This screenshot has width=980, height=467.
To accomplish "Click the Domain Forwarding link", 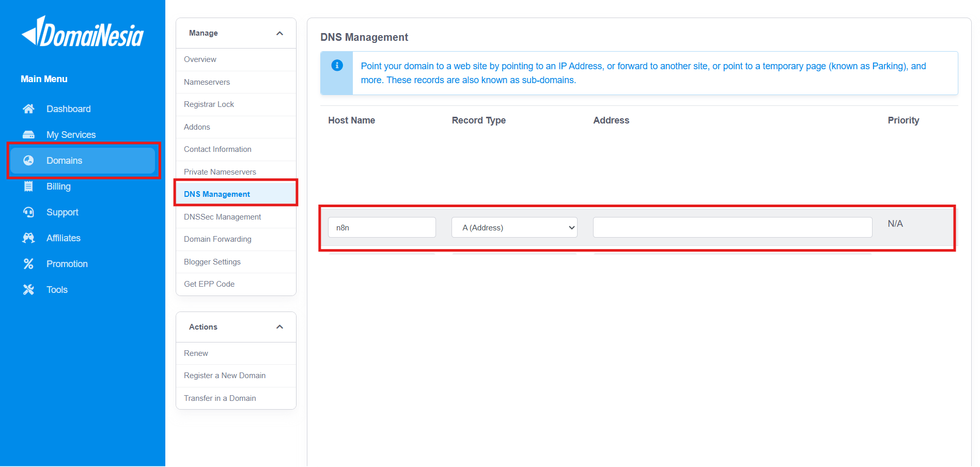I will tap(217, 239).
